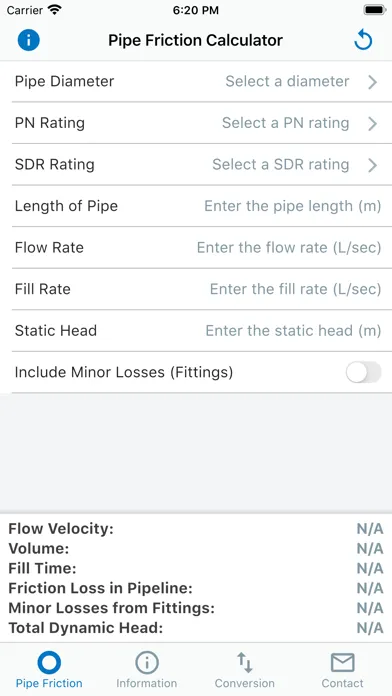The width and height of the screenshot is (392, 696).
Task: Open the Information circle icon
Action: (147, 663)
